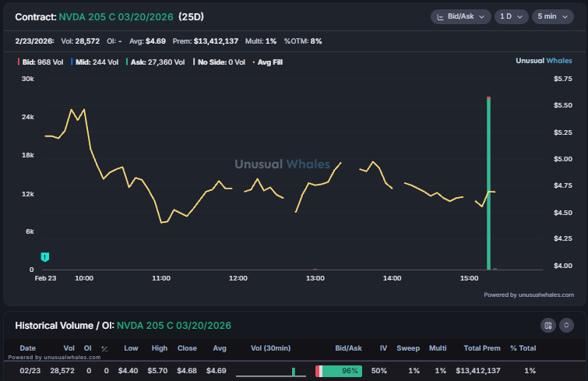Select the 02/23 date cell
This screenshot has height=381, width=588.
[30, 371]
